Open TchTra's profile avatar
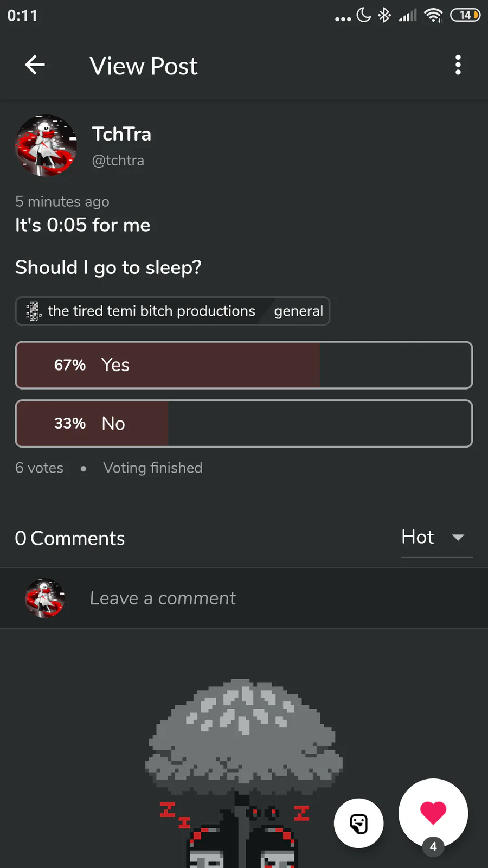This screenshot has width=488, height=868. point(46,145)
